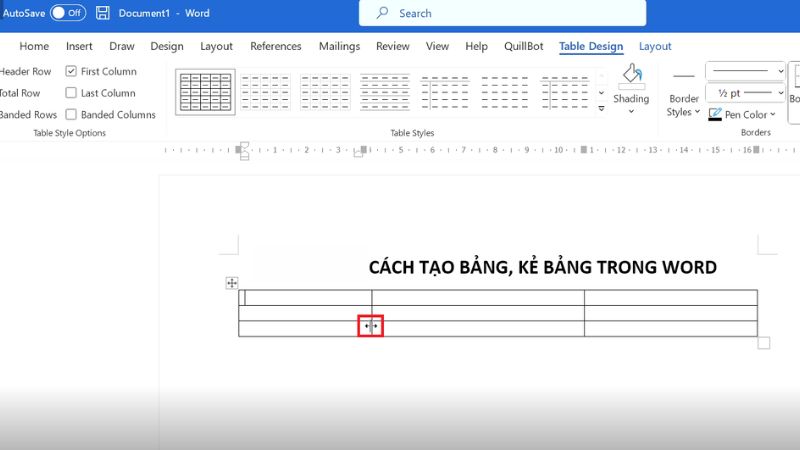Select the Table Design tab
800x450 pixels.
[x=591, y=46]
